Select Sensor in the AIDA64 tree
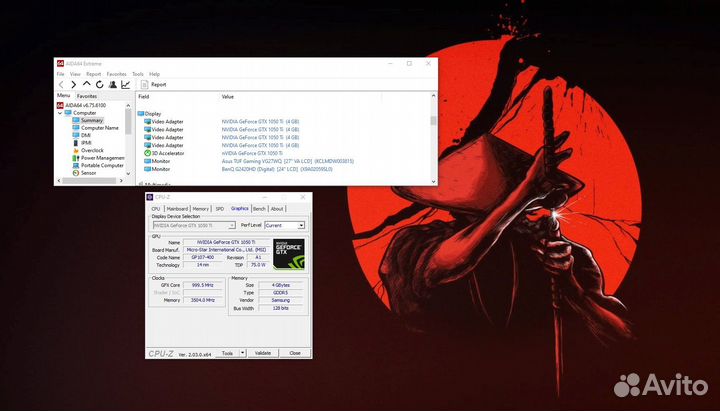720x411 pixels. tap(88, 172)
